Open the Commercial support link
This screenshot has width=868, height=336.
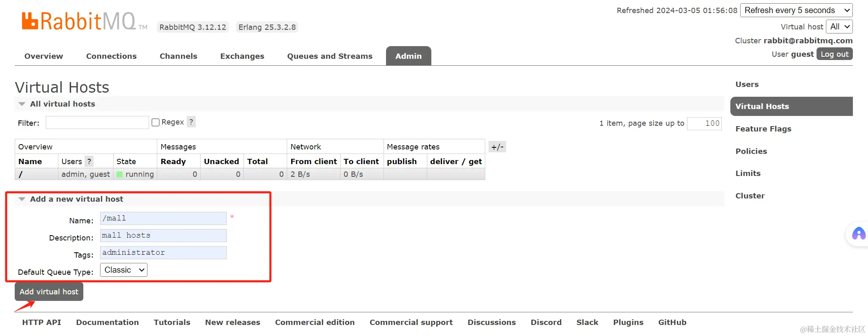(x=411, y=322)
